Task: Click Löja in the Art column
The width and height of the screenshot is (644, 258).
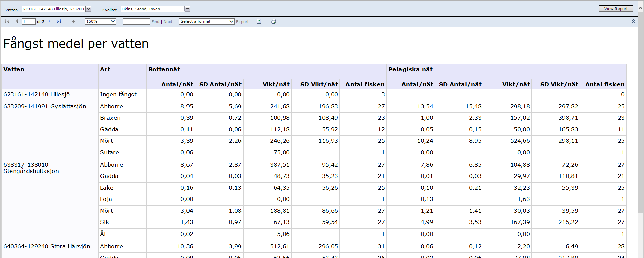Action: [x=106, y=199]
